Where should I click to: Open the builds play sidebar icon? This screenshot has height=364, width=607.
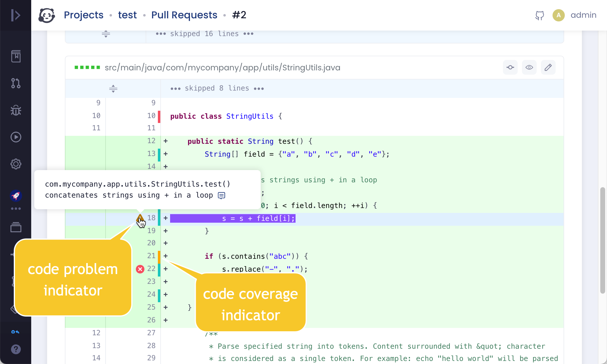coord(16,137)
